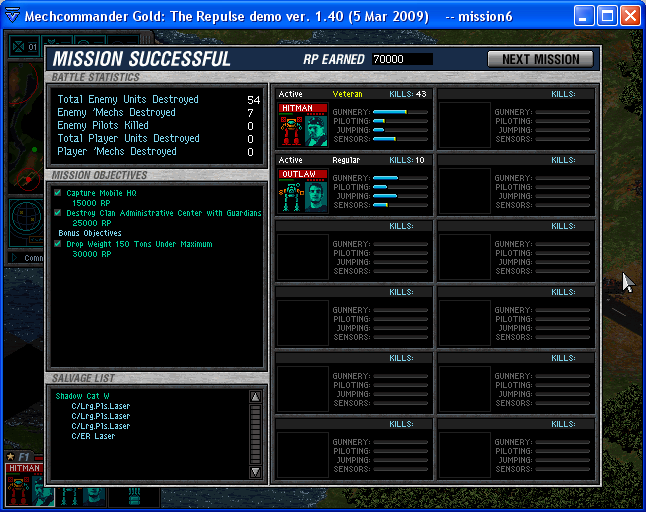Click the 01 group icon in background HUD
The height and width of the screenshot is (512, 646).
(25, 47)
